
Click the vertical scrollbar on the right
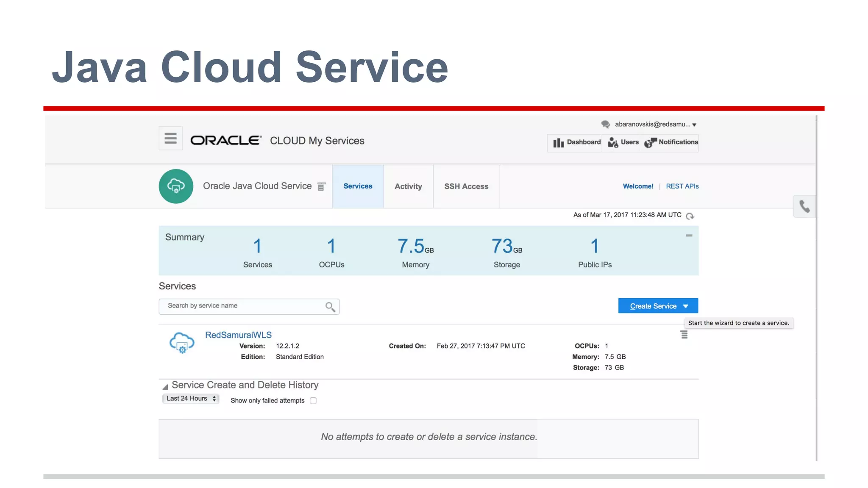coord(816,288)
